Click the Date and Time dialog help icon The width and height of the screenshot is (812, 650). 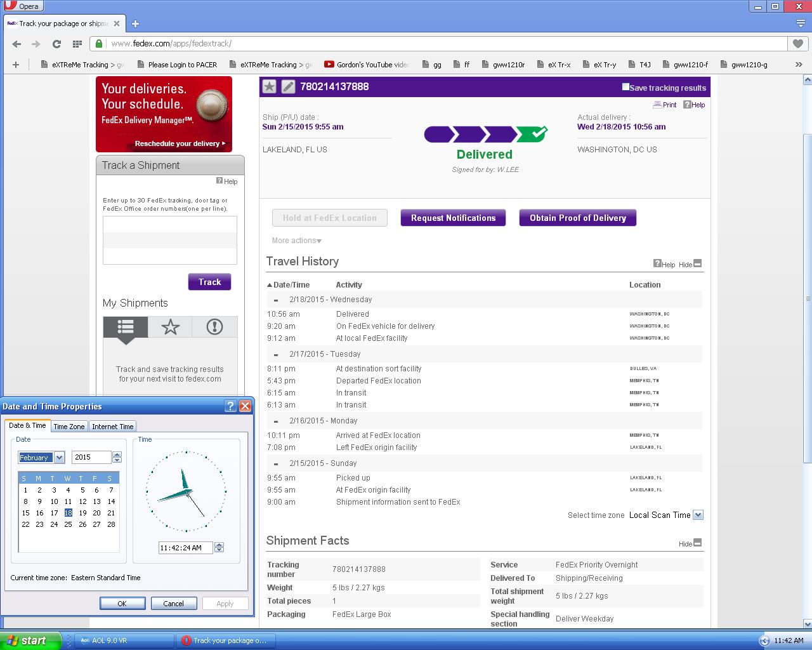click(x=231, y=406)
